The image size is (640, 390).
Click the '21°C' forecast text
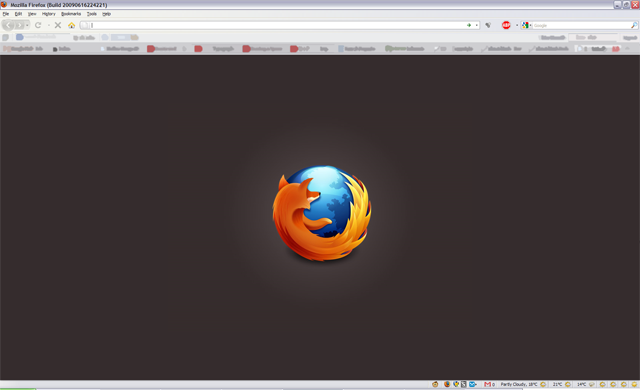[x=558, y=384]
